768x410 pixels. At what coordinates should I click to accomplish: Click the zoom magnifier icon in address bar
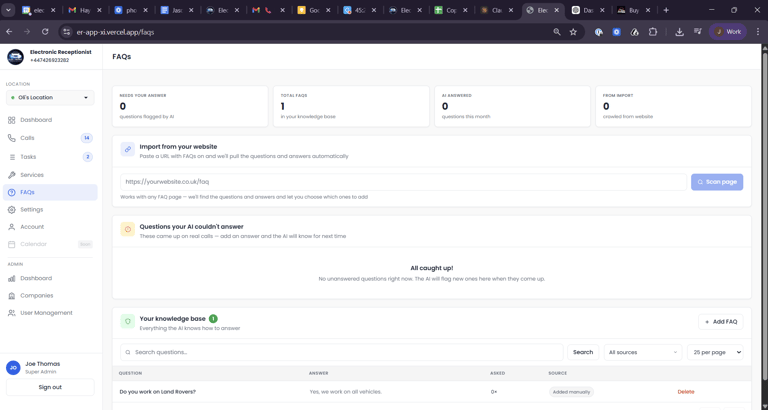click(x=557, y=32)
